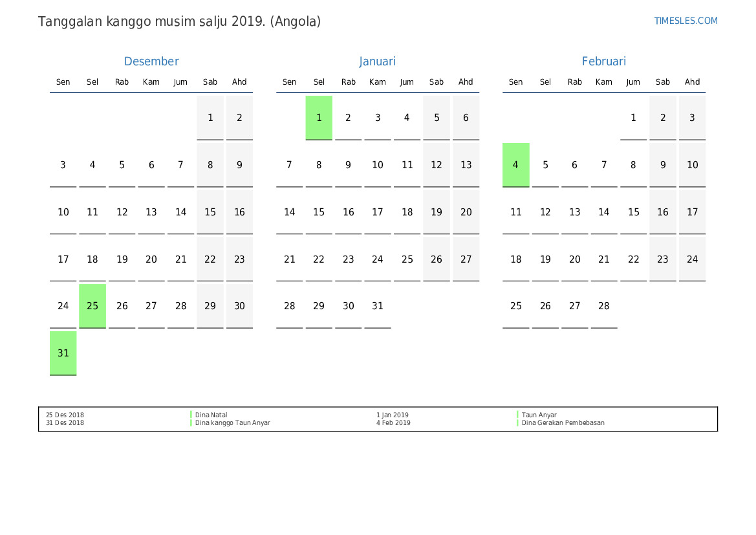Select day 28 in Februari
This screenshot has height=535, width=756.
click(604, 306)
